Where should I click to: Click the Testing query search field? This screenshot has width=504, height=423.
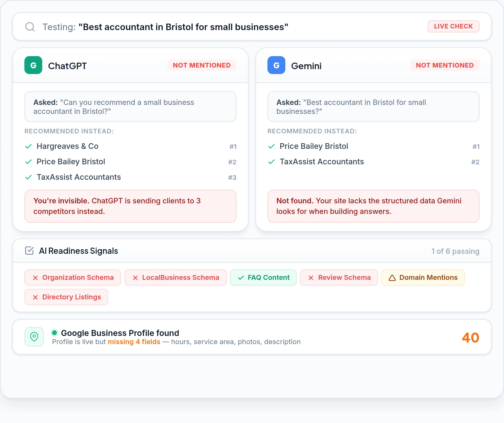[252, 27]
